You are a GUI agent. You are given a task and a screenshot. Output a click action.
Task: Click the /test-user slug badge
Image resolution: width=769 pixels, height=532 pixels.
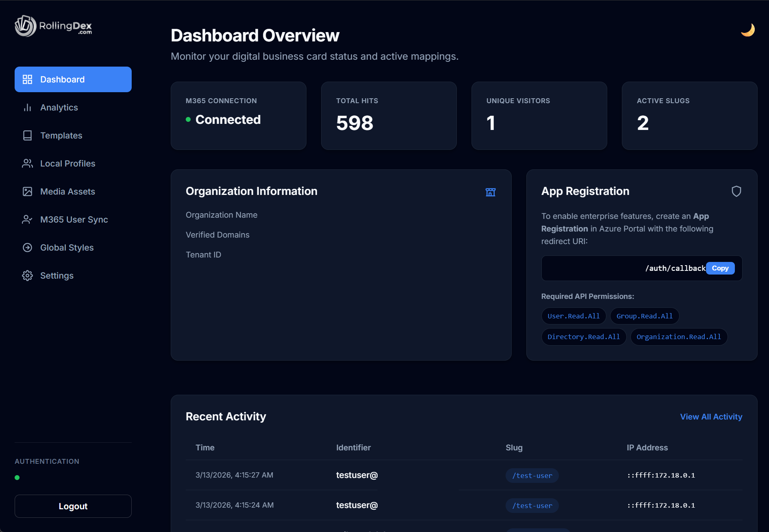click(x=532, y=475)
